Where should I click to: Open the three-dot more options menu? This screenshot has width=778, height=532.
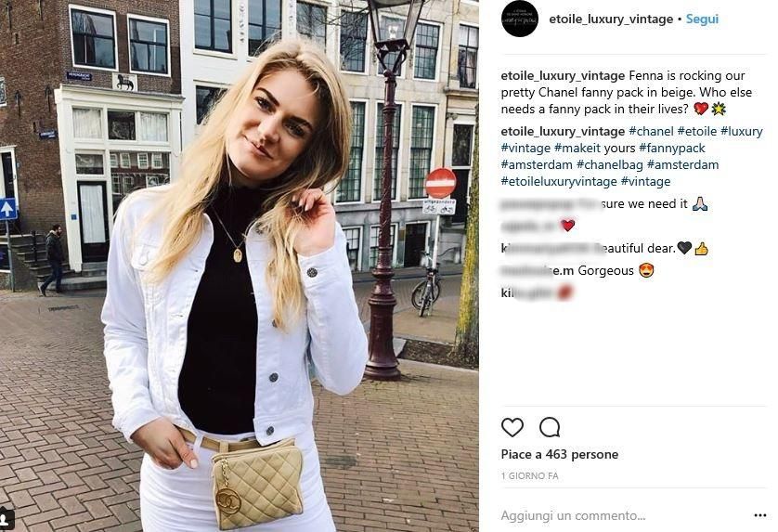click(759, 515)
